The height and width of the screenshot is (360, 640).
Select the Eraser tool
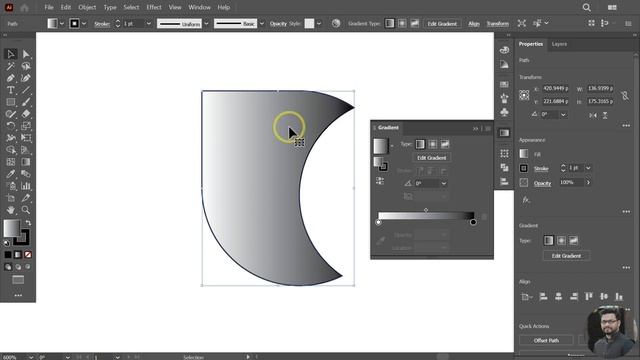(x=26, y=114)
